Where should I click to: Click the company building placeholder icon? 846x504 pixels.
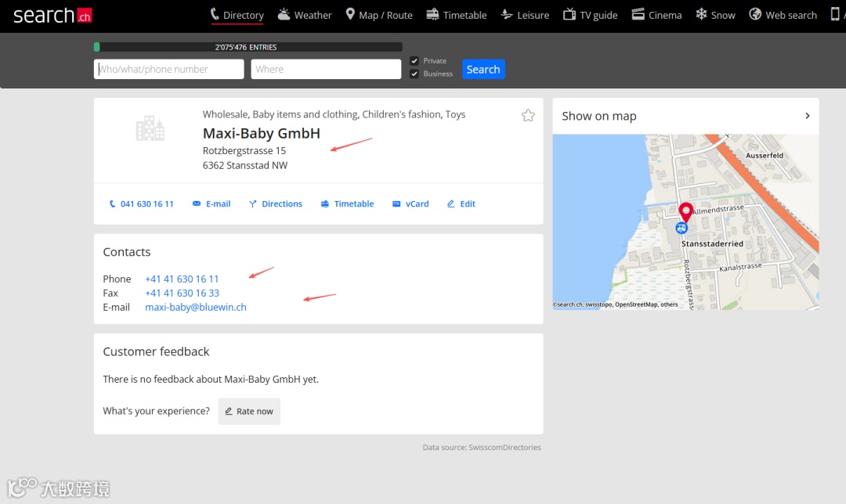coord(150,128)
